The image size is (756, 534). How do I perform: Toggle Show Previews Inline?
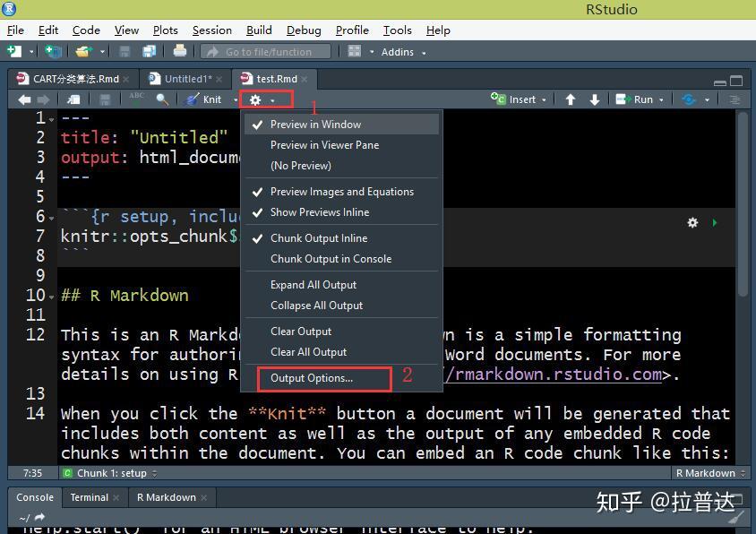point(342,212)
